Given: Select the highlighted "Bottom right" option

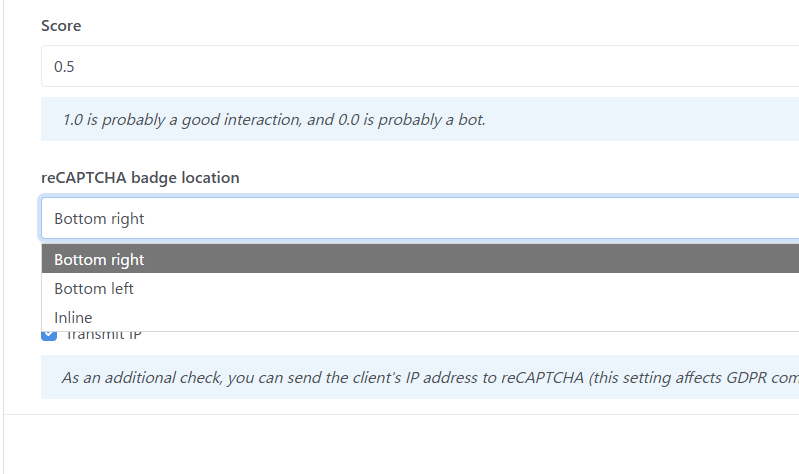Looking at the screenshot, I should 100,260.
